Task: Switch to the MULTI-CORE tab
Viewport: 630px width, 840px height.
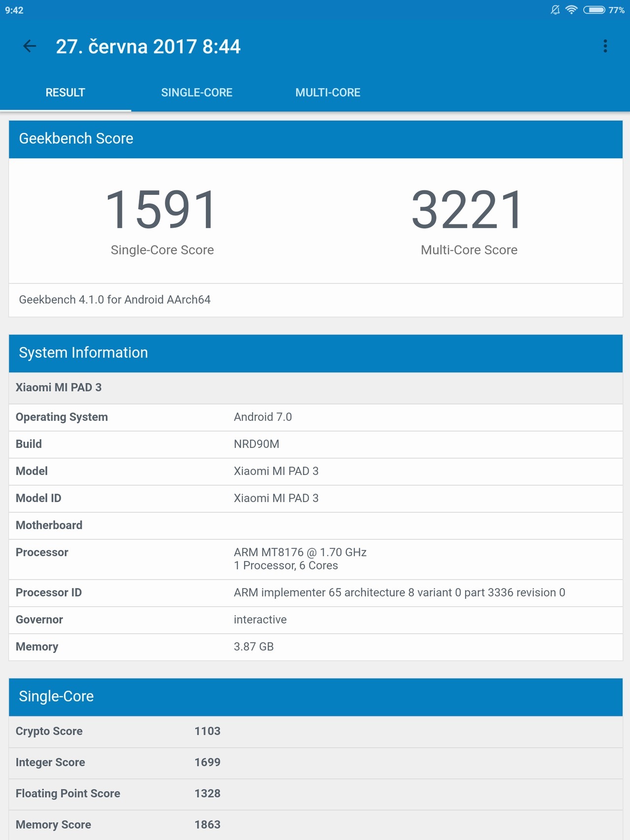Action: 328,93
